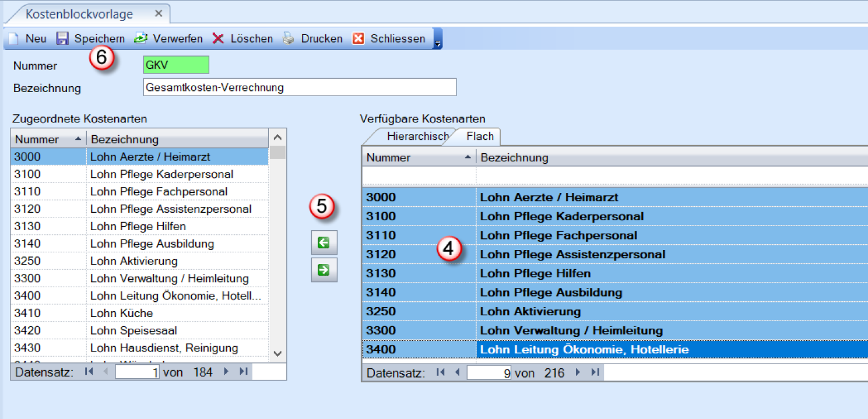This screenshot has width=868, height=419.
Task: Select available row 3100 Lohn Pflege Kaderpersonal
Action: [x=615, y=216]
